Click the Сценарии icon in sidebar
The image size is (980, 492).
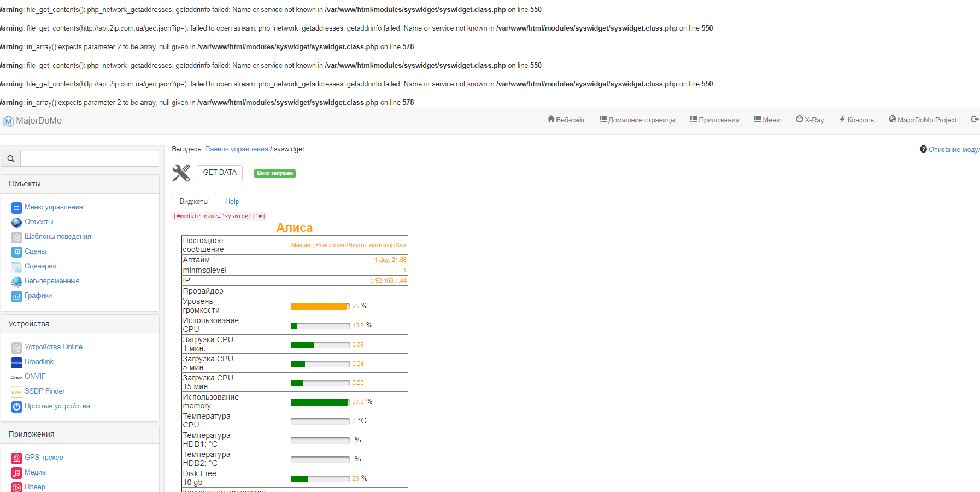pos(16,267)
